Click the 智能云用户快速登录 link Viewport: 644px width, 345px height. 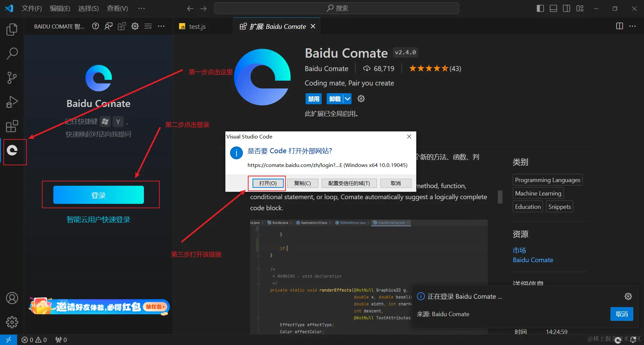pos(98,220)
